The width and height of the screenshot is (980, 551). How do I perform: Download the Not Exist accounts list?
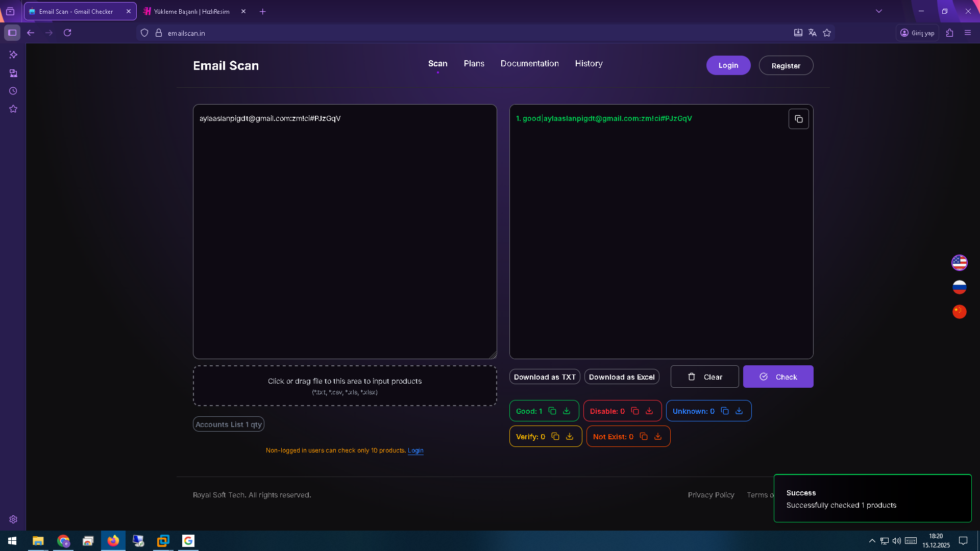pyautogui.click(x=658, y=436)
